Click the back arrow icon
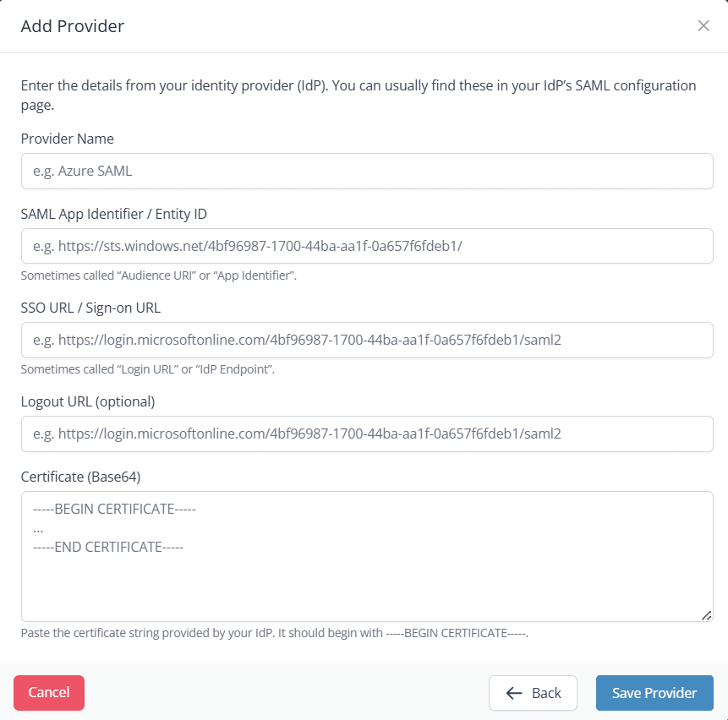The width and height of the screenshot is (728, 720). coord(513,693)
